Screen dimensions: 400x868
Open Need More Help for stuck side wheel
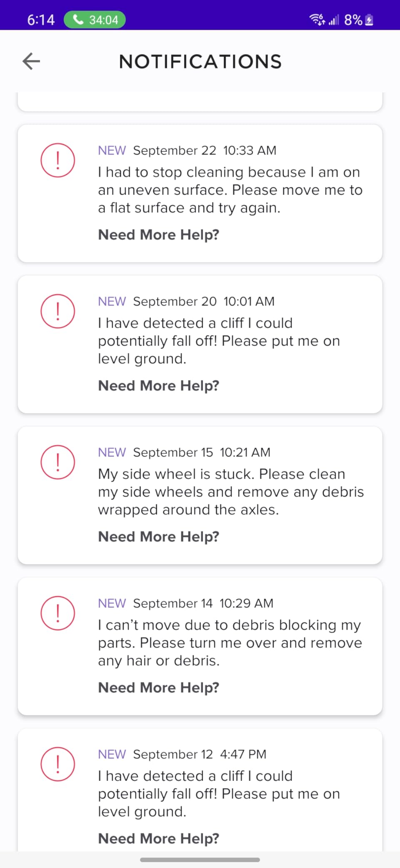[158, 537]
